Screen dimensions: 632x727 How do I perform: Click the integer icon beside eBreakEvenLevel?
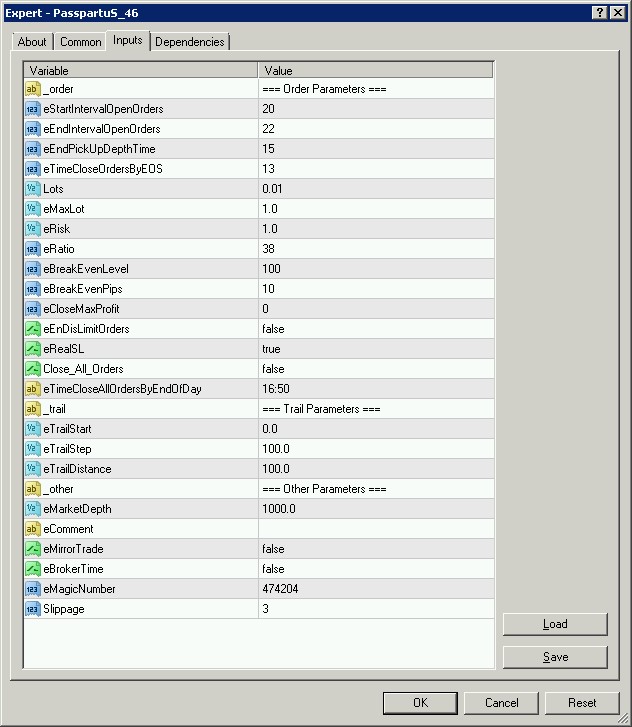click(32, 268)
